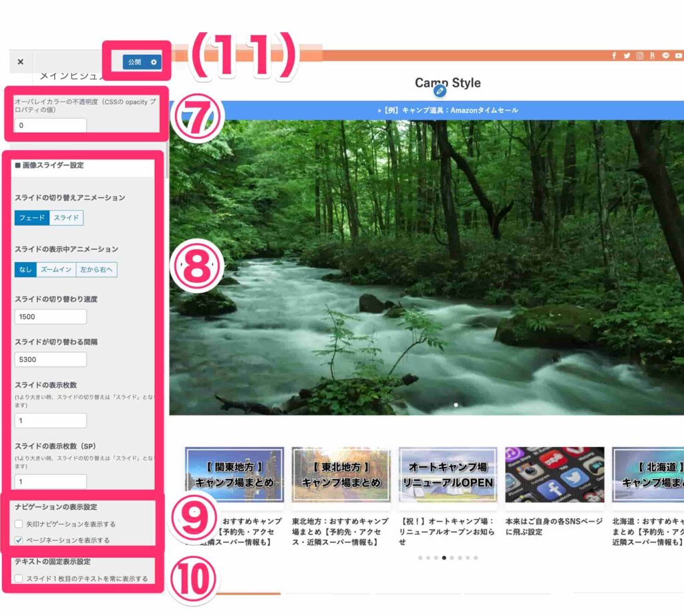
Task: Open the Facebook icon in header
Action: 614,55
